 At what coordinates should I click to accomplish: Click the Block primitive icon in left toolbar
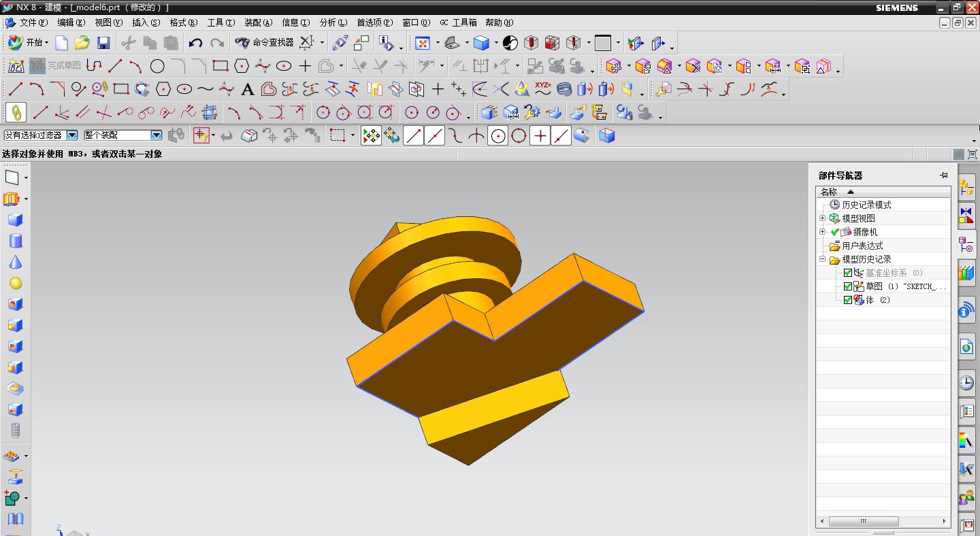[x=15, y=220]
